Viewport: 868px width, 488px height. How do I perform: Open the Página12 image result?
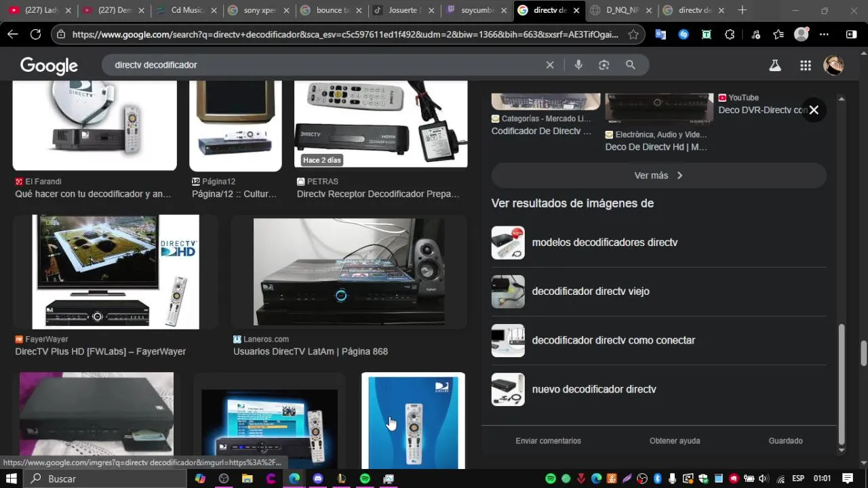[x=235, y=125]
